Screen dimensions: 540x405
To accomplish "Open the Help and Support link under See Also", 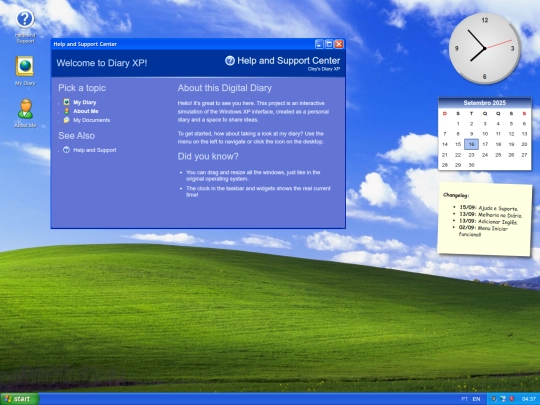I will click(x=95, y=150).
